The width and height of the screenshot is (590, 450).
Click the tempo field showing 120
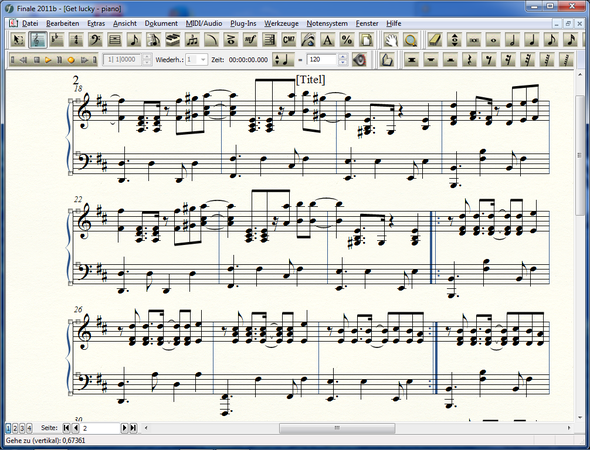tap(322, 60)
